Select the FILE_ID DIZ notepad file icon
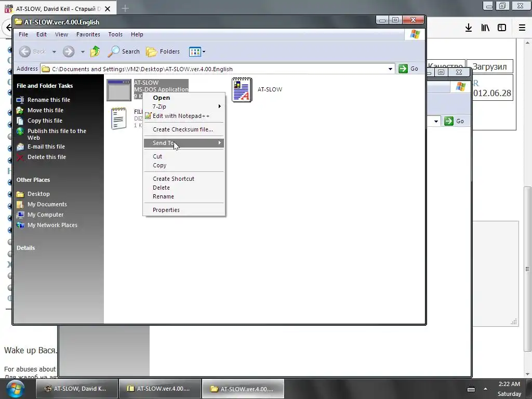Image resolution: width=532 pixels, height=399 pixels. (119, 118)
